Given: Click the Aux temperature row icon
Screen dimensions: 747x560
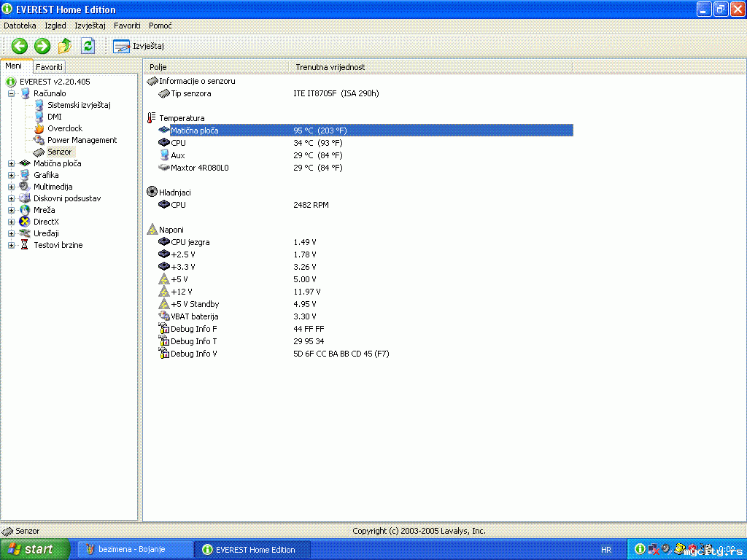Looking at the screenshot, I should (164, 155).
